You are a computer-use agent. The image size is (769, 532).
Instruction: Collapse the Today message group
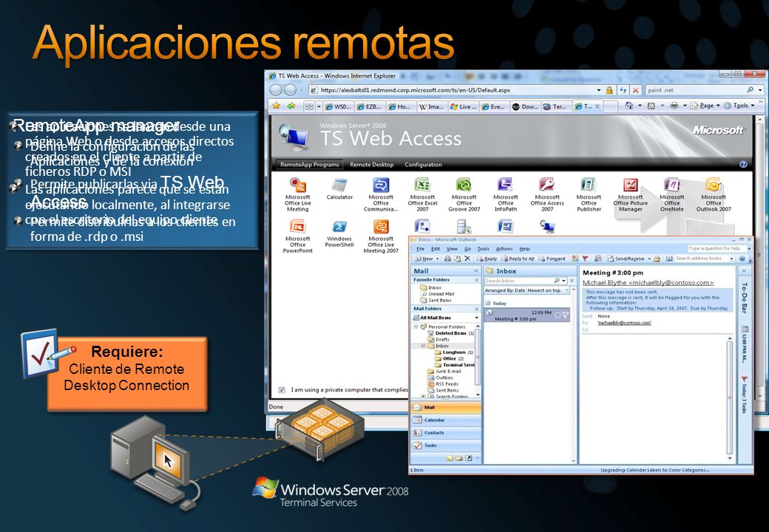pos(487,303)
